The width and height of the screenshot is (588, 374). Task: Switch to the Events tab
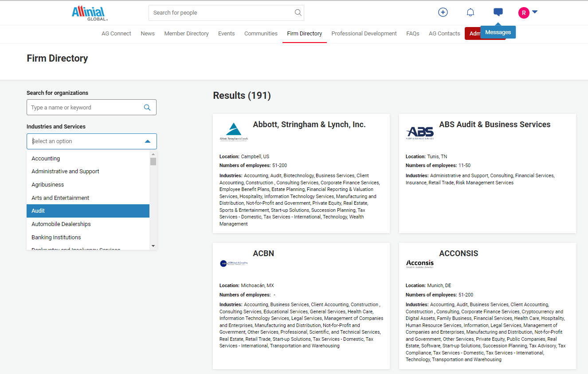coord(227,34)
